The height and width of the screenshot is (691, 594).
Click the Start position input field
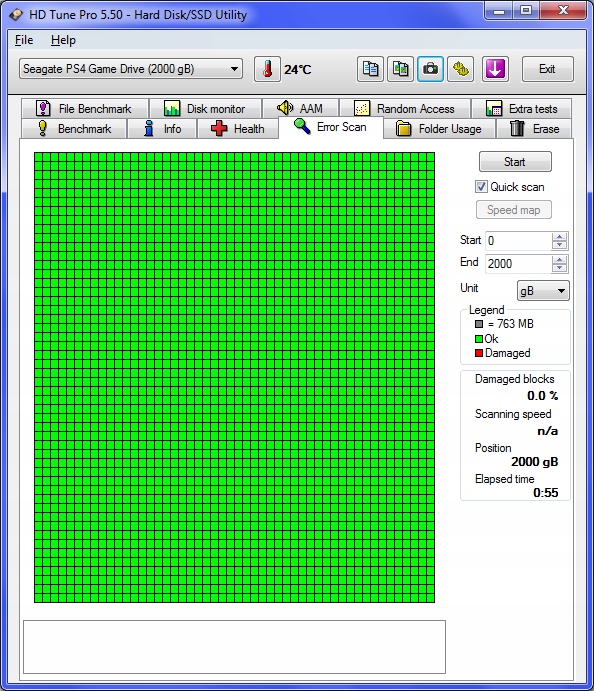tap(518, 241)
